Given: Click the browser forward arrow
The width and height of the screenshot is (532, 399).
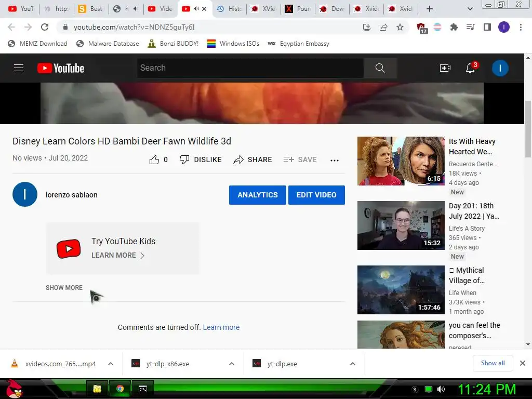Looking at the screenshot, I should (x=28, y=27).
